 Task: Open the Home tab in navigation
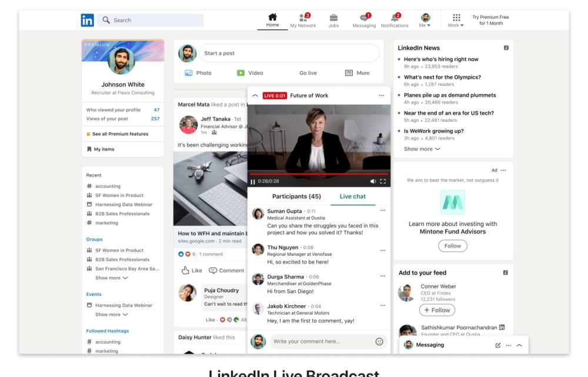[273, 20]
